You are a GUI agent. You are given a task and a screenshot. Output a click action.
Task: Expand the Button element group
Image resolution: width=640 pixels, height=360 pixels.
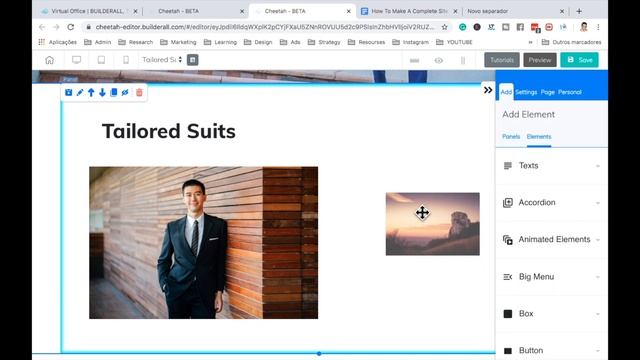click(x=551, y=350)
